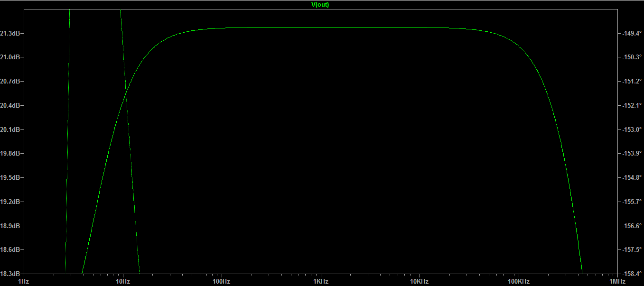Viewport: 644px width, 286px height.
Task: Click the 20.4dB magnitude axis label
Action: click(x=9, y=106)
